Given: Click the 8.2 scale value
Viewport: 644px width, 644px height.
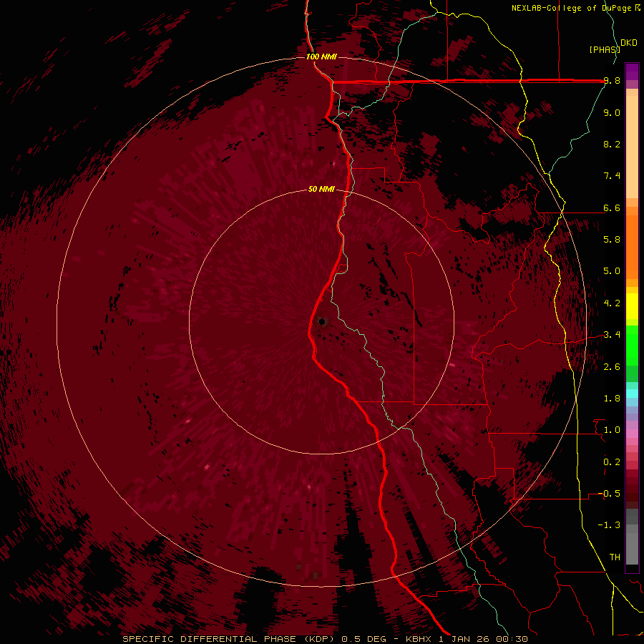Looking at the screenshot, I should coord(612,144).
